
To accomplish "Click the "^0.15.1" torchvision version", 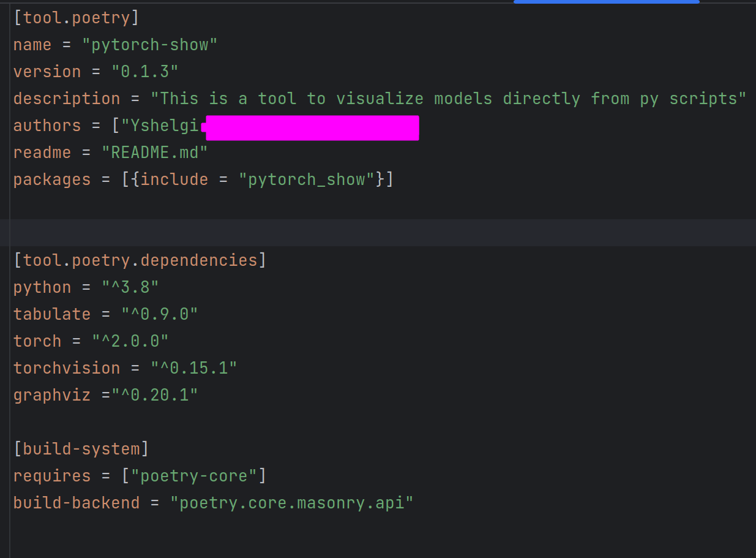I will pos(194,368).
